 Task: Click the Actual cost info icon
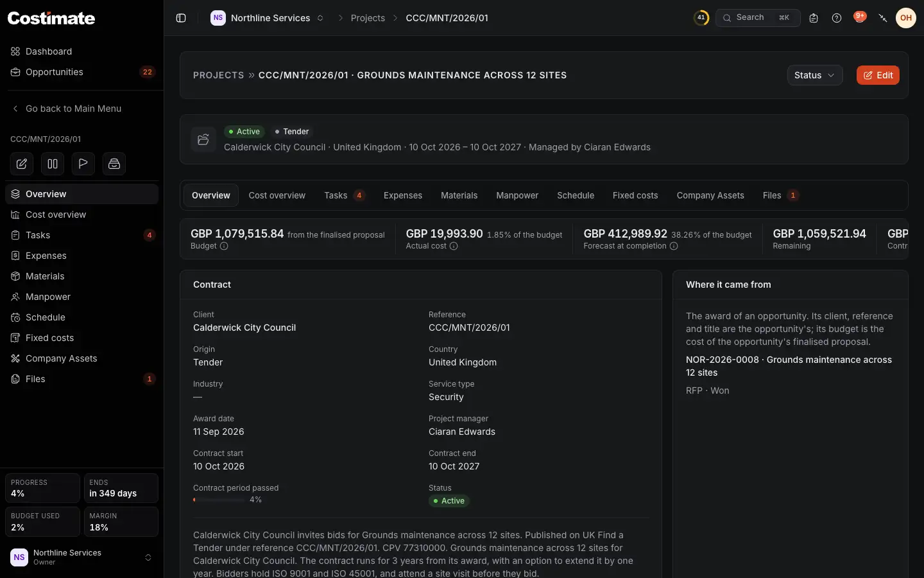454,246
